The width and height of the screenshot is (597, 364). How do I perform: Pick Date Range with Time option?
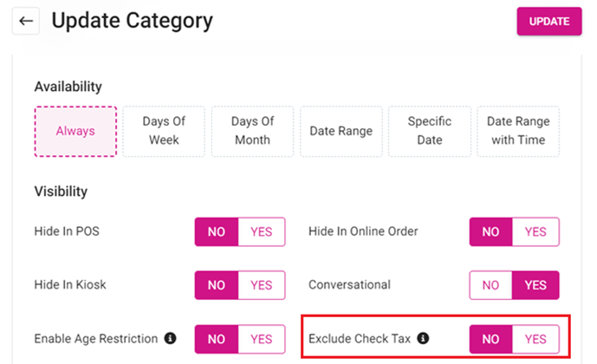518,132
